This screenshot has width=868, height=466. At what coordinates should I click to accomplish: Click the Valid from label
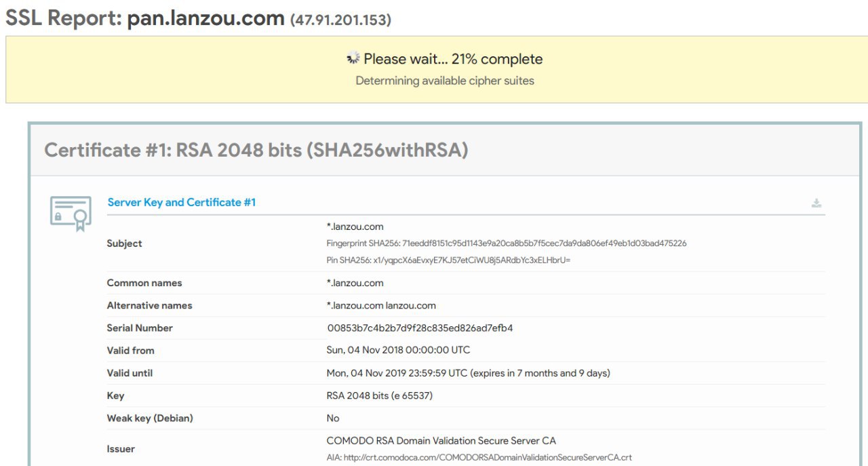pyautogui.click(x=130, y=350)
